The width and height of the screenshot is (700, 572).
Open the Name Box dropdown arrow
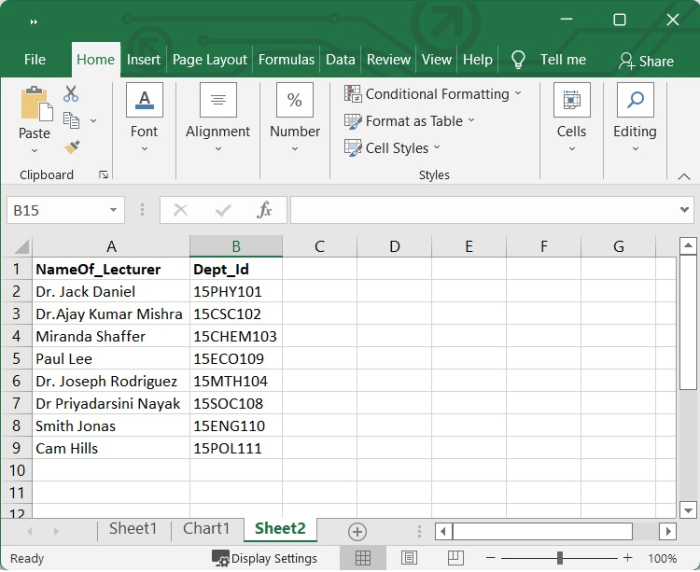tap(114, 210)
